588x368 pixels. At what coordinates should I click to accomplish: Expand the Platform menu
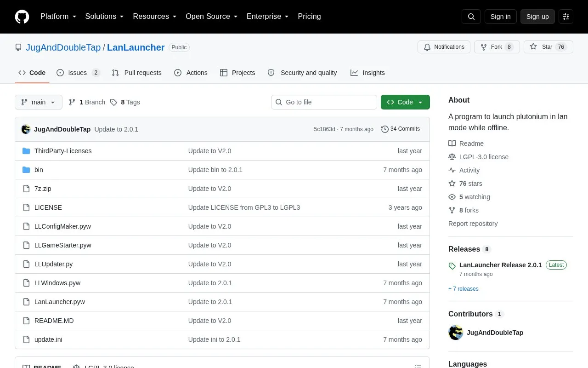[58, 17]
